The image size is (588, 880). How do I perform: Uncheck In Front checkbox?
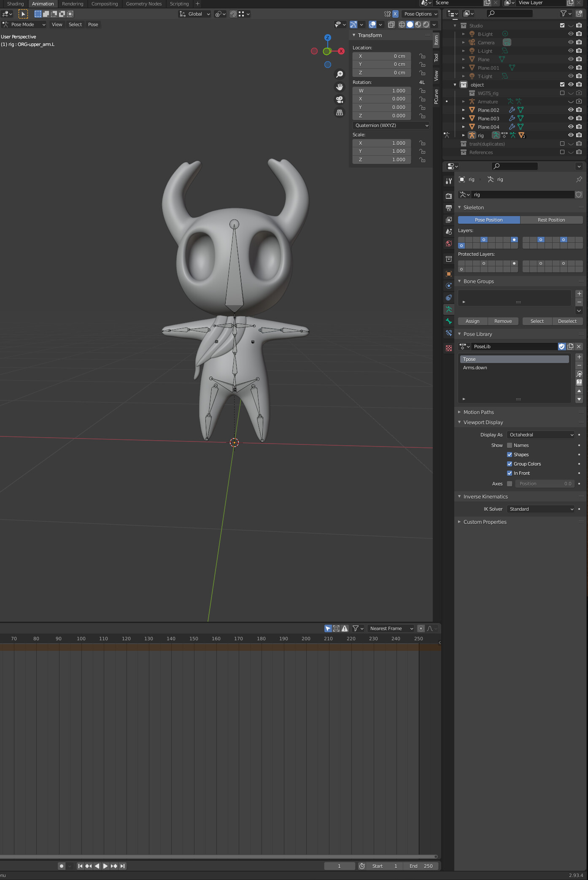[510, 474]
